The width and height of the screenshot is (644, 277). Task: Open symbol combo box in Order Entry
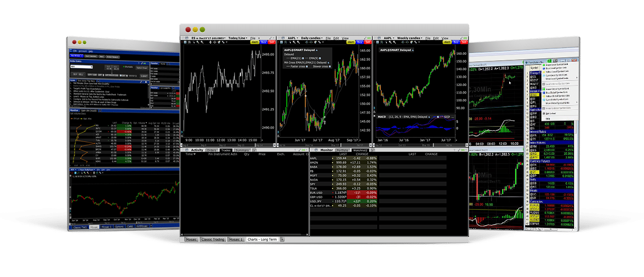click(82, 67)
